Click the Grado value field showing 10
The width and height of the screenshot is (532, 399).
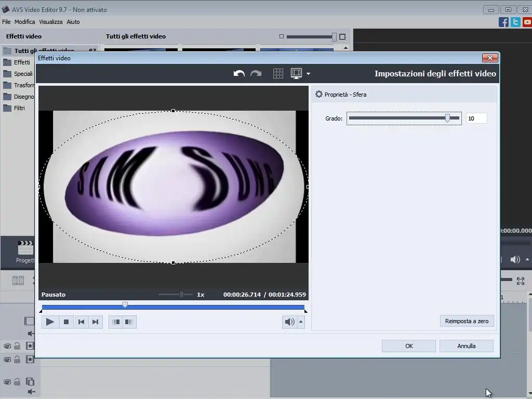click(476, 118)
